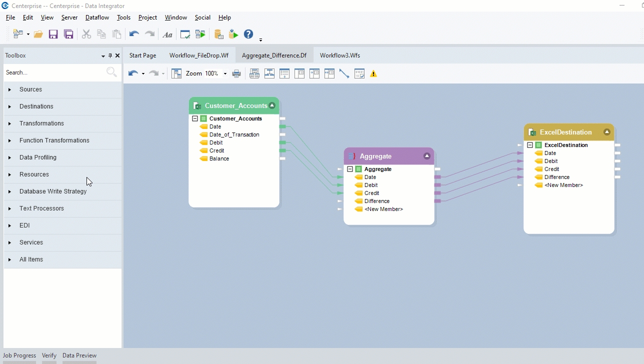Click the find and replace Aa icon
This screenshot has width=644, height=364.
(167, 34)
